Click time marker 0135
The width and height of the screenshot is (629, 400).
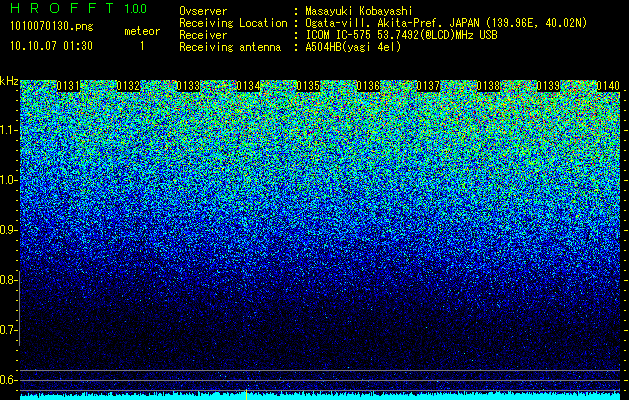tap(308, 86)
